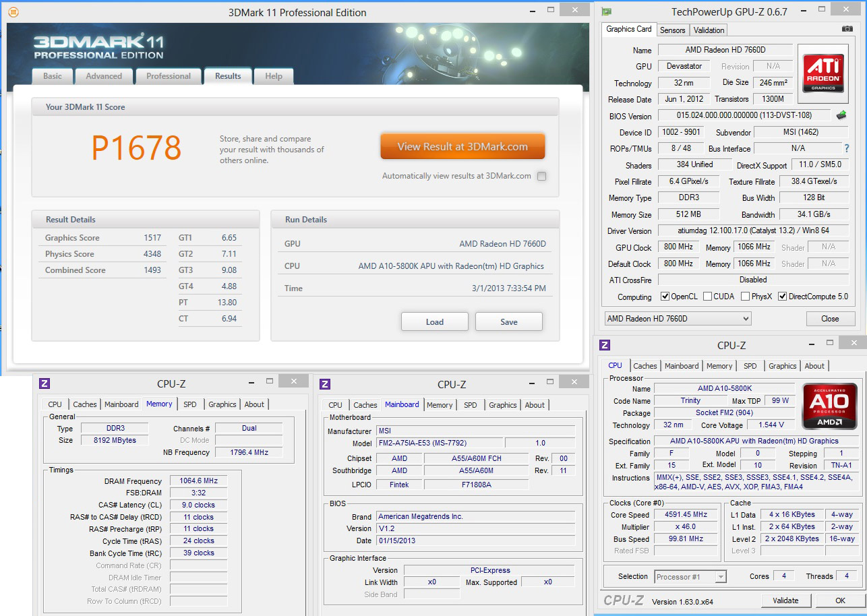This screenshot has width=867, height=616.
Task: Save the BIOS using the green chip icon
Action: pos(841,115)
